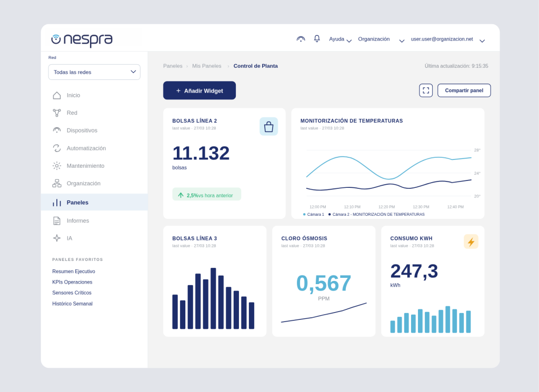Click the Mantenimiento gear icon

pyautogui.click(x=57, y=166)
